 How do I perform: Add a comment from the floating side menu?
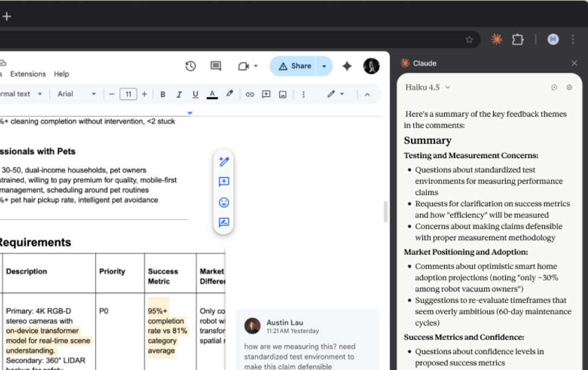(224, 181)
